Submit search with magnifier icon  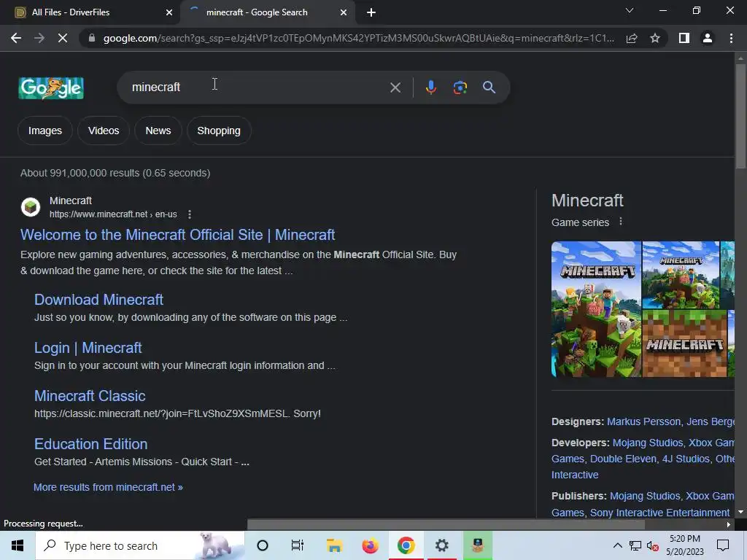pos(489,87)
